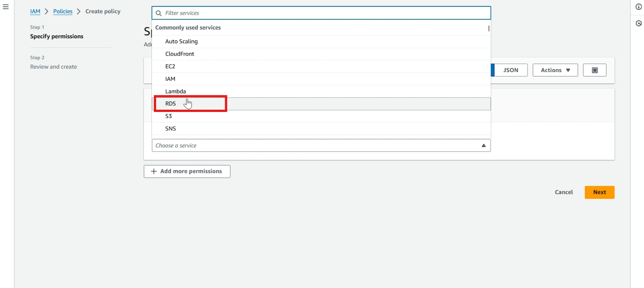Click the magnifier icon in Filter services
Viewport: 644px width, 288px height.
pos(159,13)
